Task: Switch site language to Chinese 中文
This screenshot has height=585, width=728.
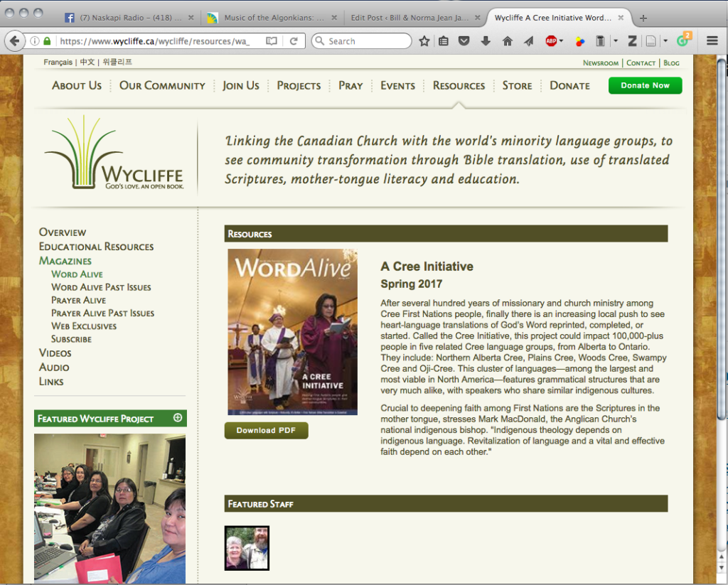Action: point(87,63)
